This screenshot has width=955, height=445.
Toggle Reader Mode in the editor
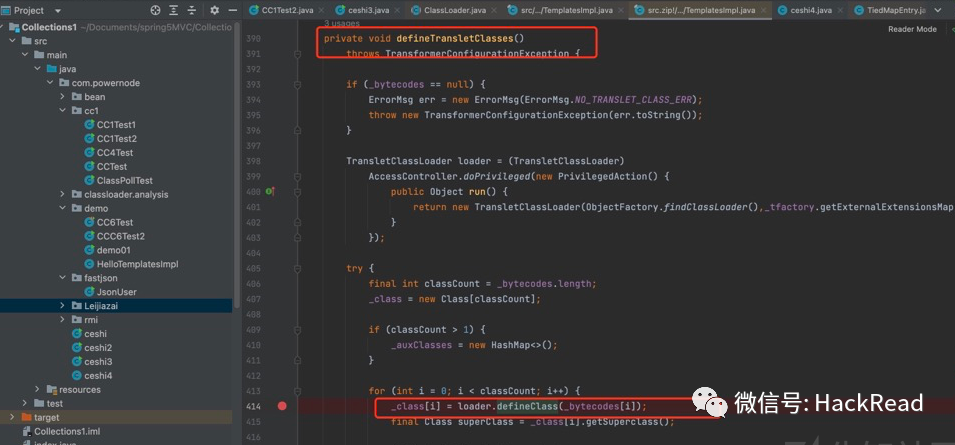click(912, 29)
